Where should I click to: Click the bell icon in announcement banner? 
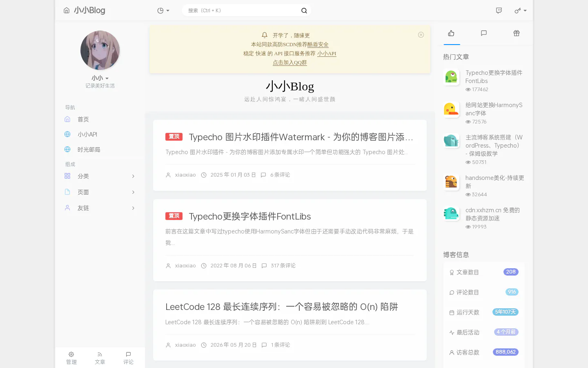(265, 35)
